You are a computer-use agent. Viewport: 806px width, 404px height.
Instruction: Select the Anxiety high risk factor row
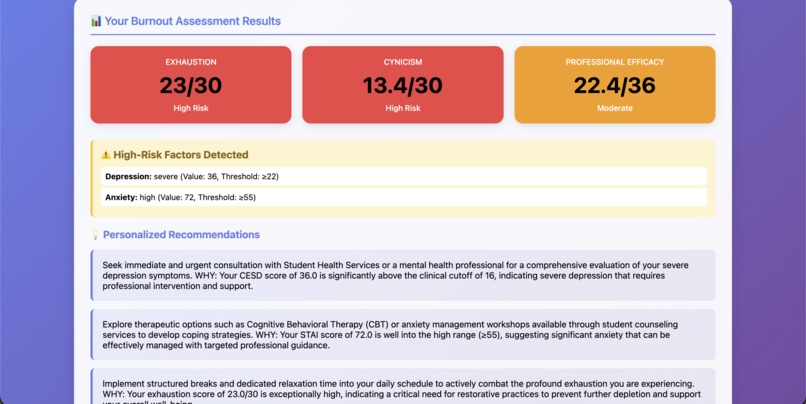pos(403,197)
